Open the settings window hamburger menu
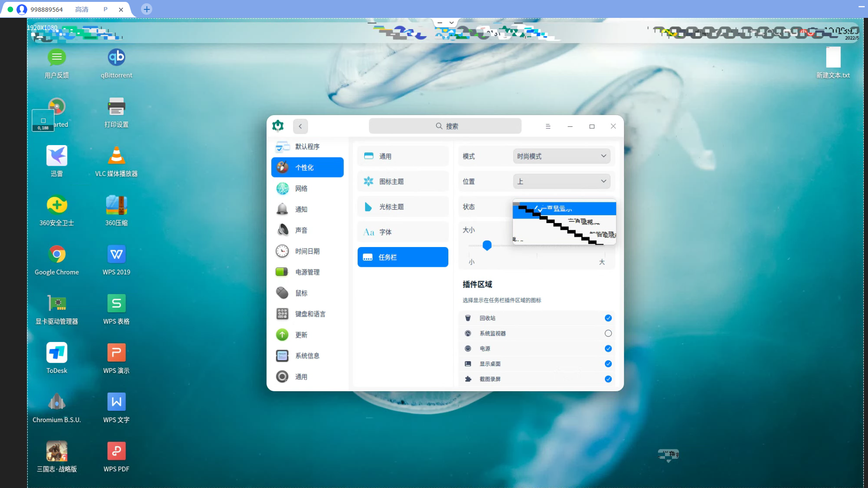 click(x=548, y=126)
